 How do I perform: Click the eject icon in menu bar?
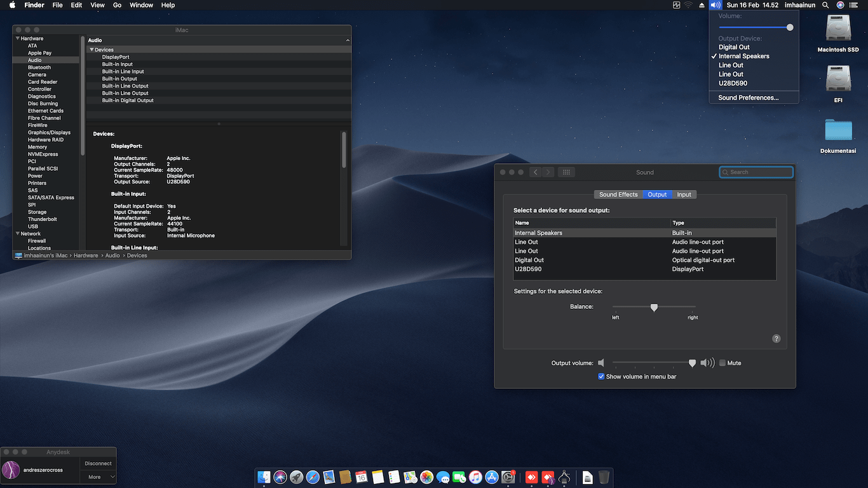[702, 5]
